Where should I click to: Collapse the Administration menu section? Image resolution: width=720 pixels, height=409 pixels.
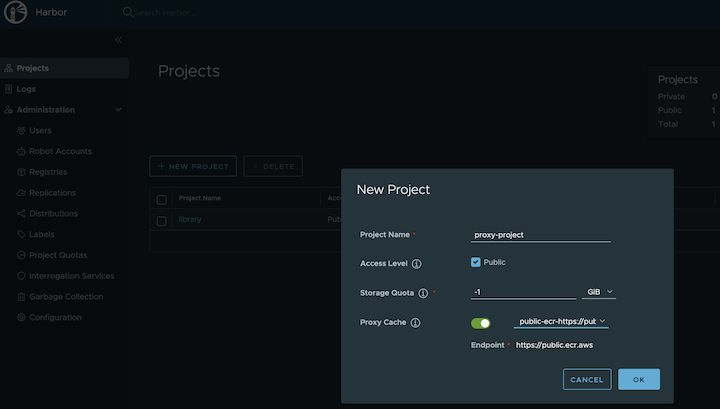click(118, 110)
